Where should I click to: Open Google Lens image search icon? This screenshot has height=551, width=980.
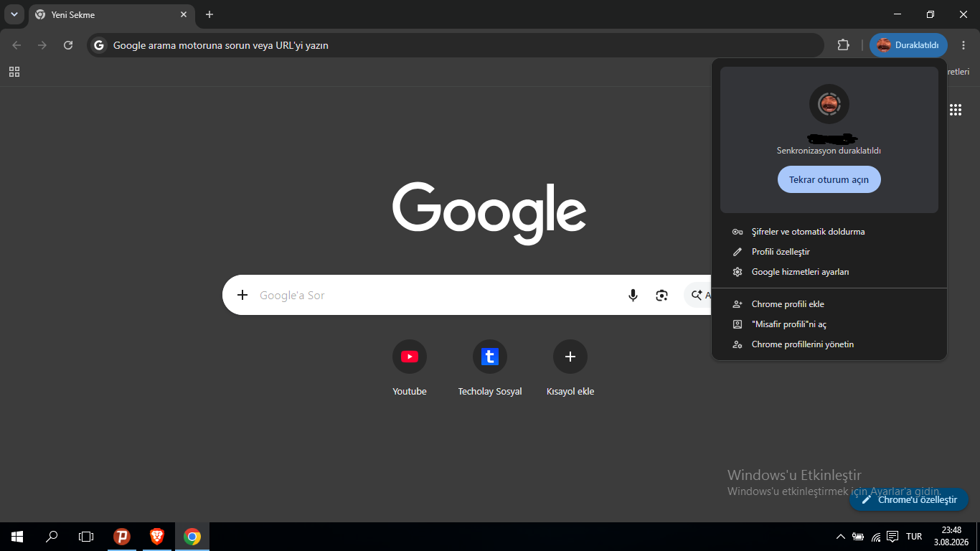point(661,295)
